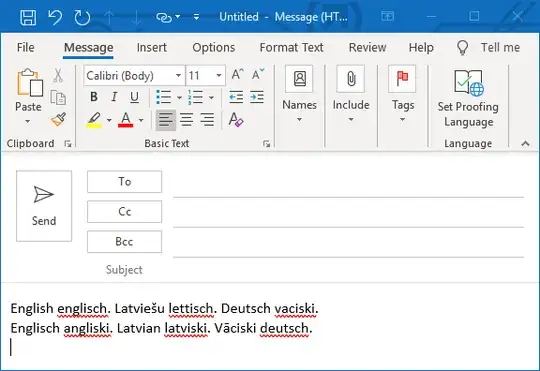The width and height of the screenshot is (540, 371).
Task: Open the Help tab
Action: 421,48
